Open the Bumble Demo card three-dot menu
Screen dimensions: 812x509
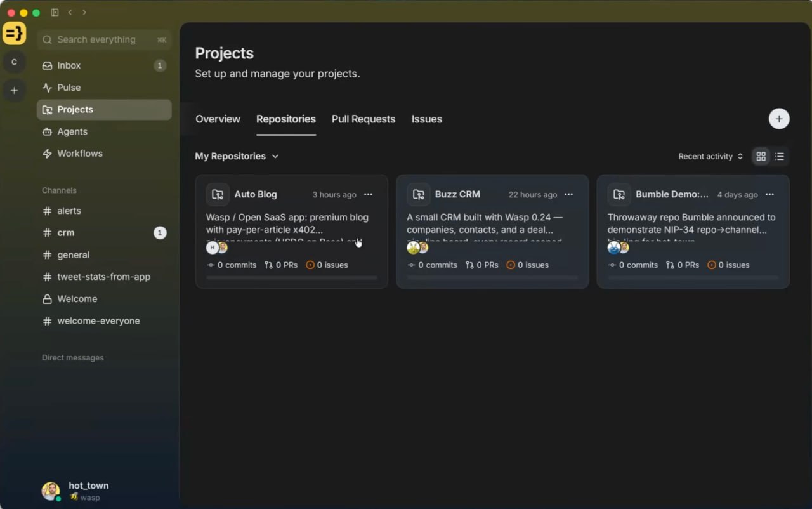point(769,194)
